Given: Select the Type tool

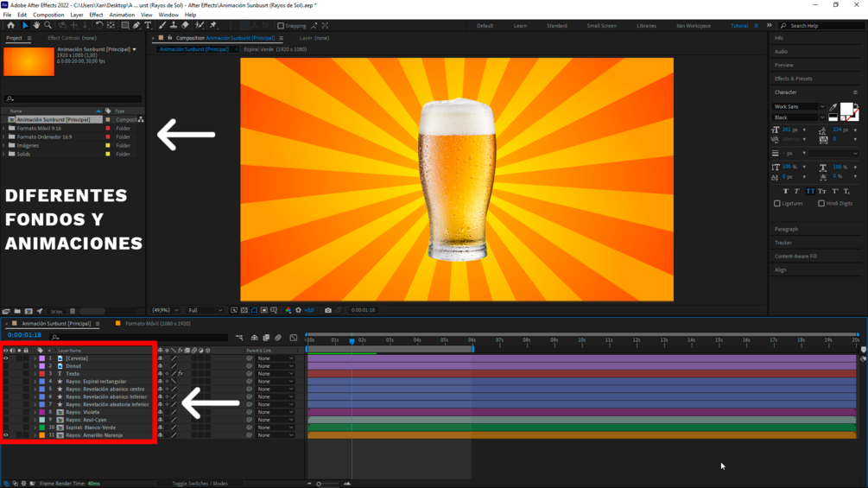Looking at the screenshot, I should 148,25.
